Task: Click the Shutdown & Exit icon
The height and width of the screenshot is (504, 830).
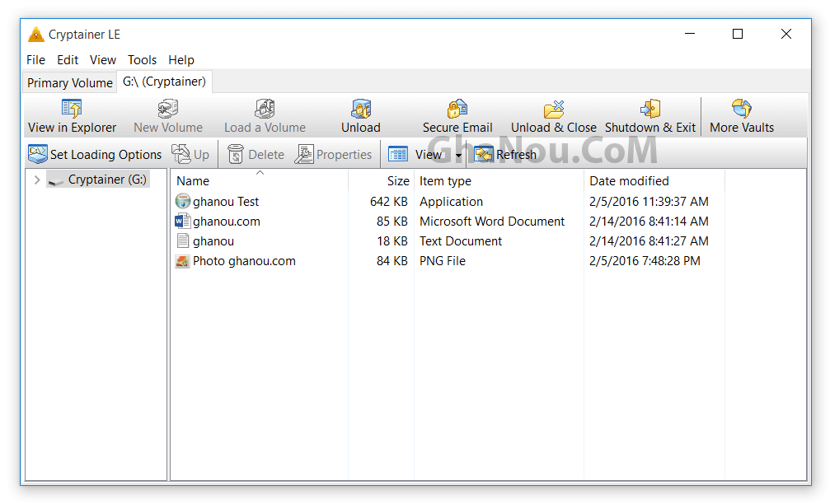Action: click(650, 109)
